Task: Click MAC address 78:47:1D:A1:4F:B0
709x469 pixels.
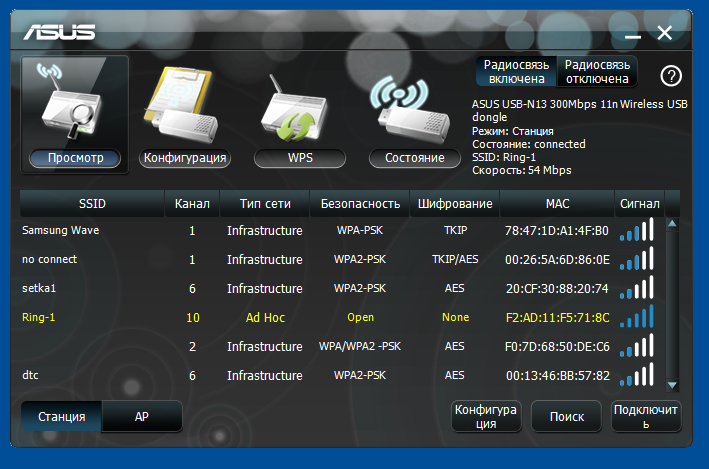Action: pyautogui.click(x=557, y=231)
